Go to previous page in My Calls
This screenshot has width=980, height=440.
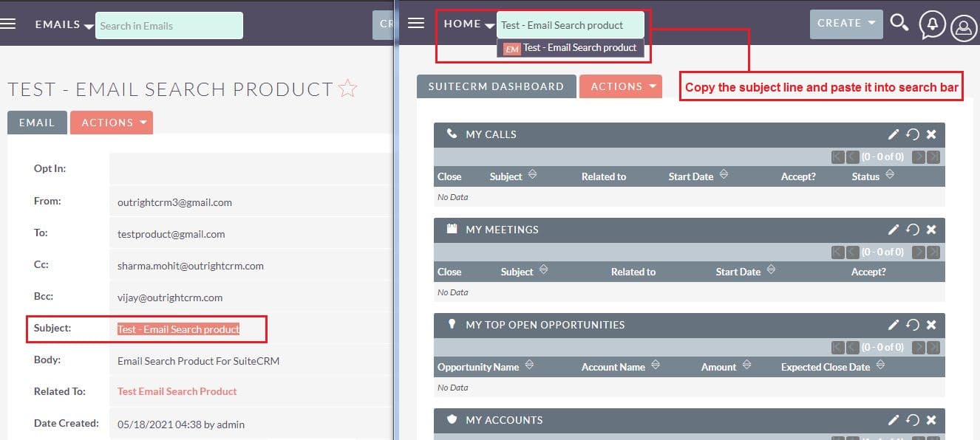(x=852, y=157)
